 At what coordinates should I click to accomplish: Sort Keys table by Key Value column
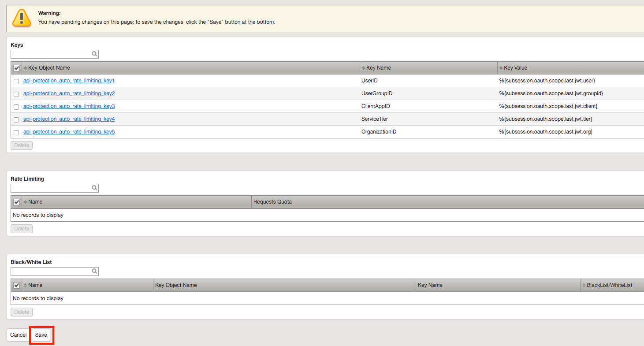point(515,68)
